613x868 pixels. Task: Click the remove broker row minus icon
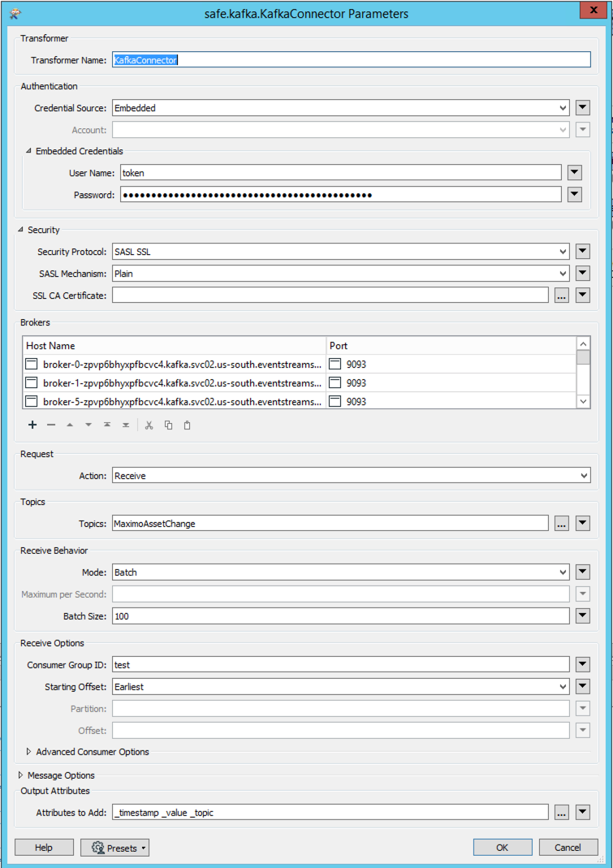tap(51, 425)
